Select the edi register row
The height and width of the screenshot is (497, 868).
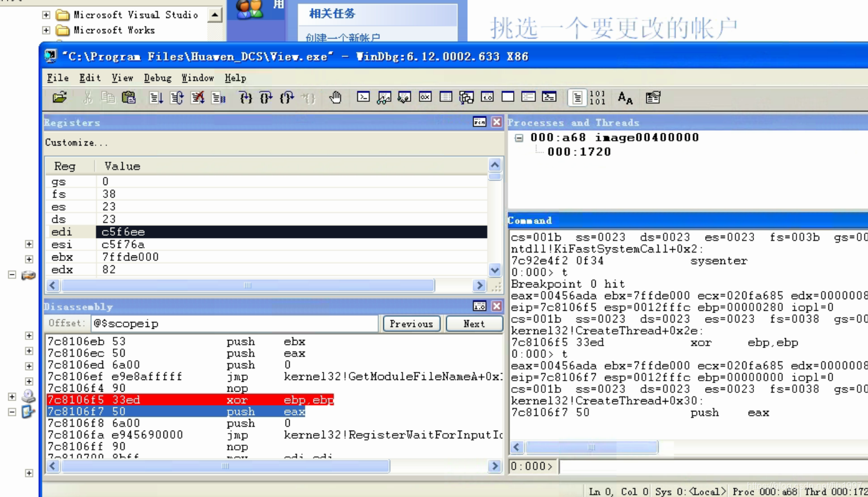coord(266,232)
